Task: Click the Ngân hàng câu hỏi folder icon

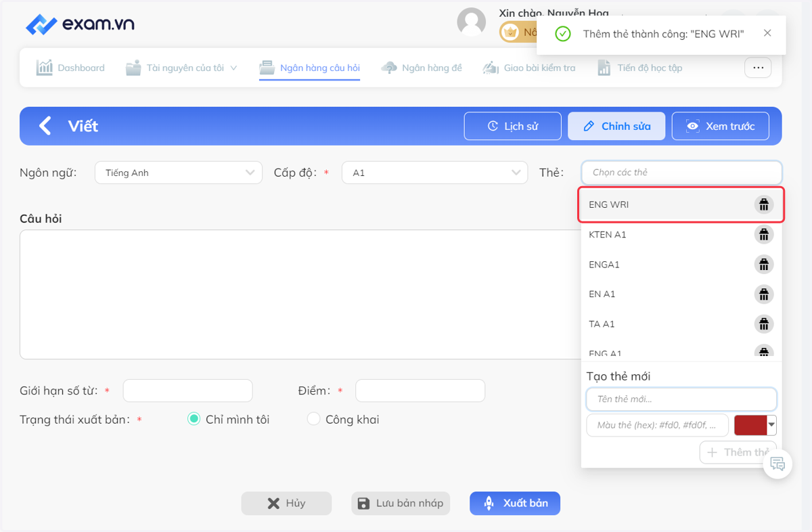Action: pyautogui.click(x=267, y=68)
